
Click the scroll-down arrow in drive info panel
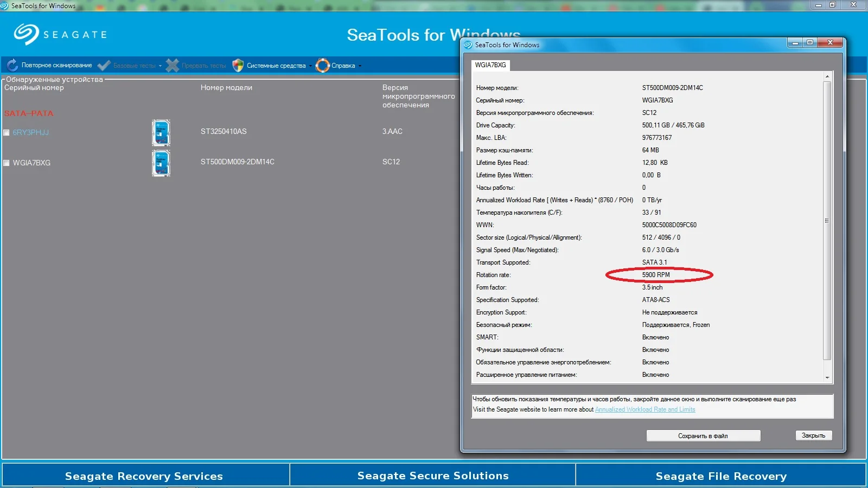[x=827, y=377]
